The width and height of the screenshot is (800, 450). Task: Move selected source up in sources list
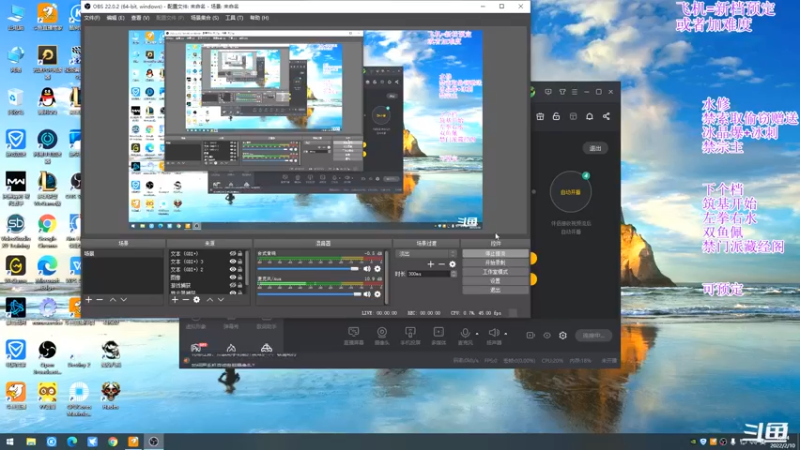[210, 299]
